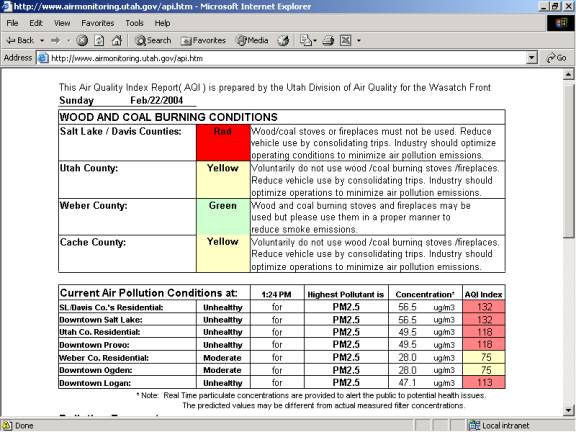The height and width of the screenshot is (432, 576).
Task: Click 'Weber Co. Residential:' row label
Action: pos(104,358)
